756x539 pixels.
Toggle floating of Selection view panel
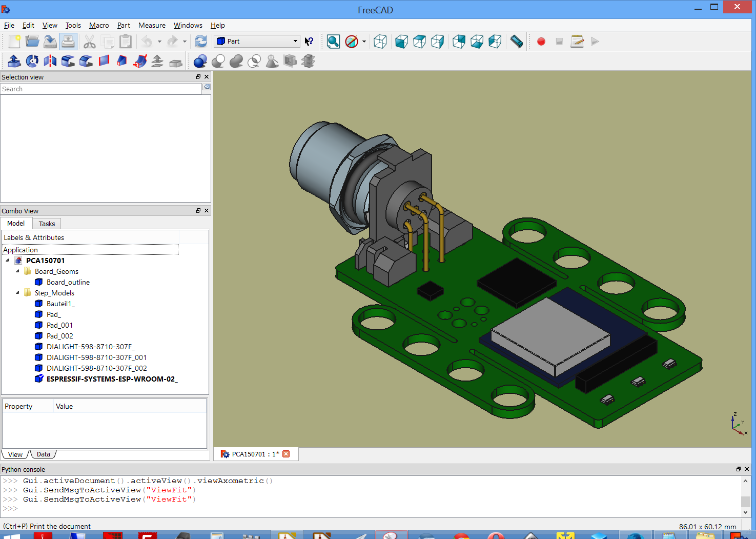coord(198,77)
